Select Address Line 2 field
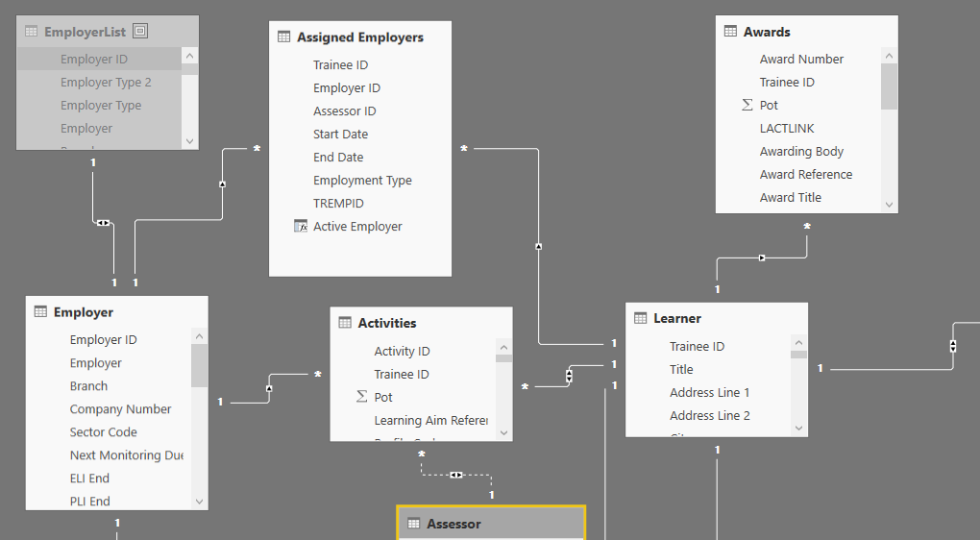Image resolution: width=980 pixels, height=540 pixels. tap(708, 416)
